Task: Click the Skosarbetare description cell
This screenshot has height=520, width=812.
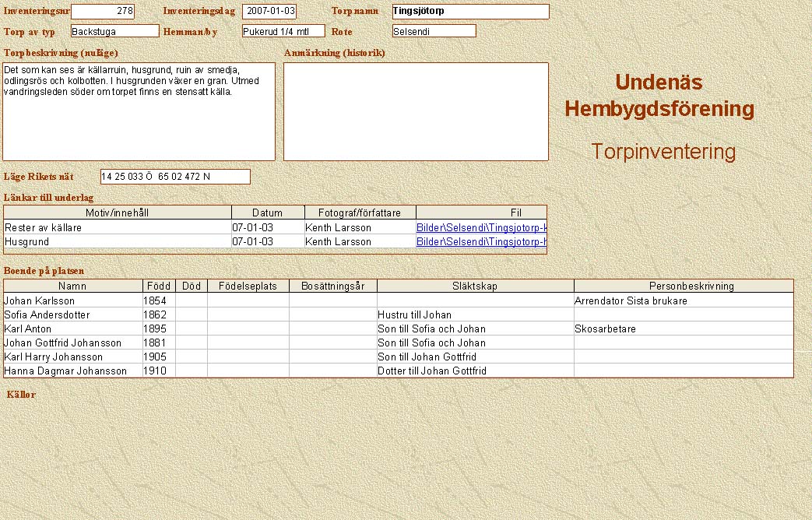Action: (x=683, y=329)
